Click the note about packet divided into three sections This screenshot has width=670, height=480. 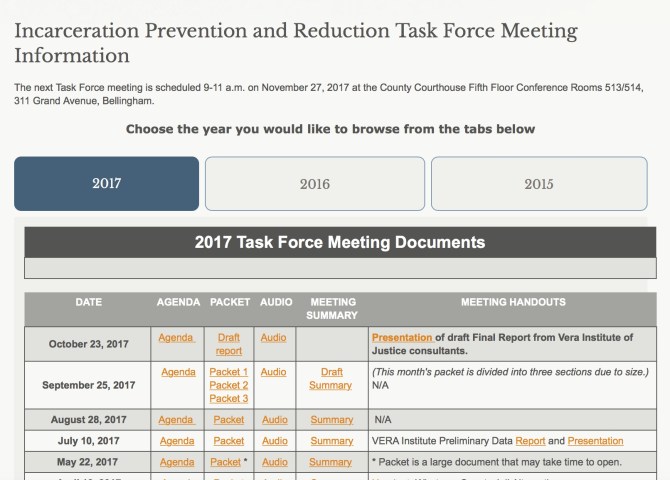(510, 372)
